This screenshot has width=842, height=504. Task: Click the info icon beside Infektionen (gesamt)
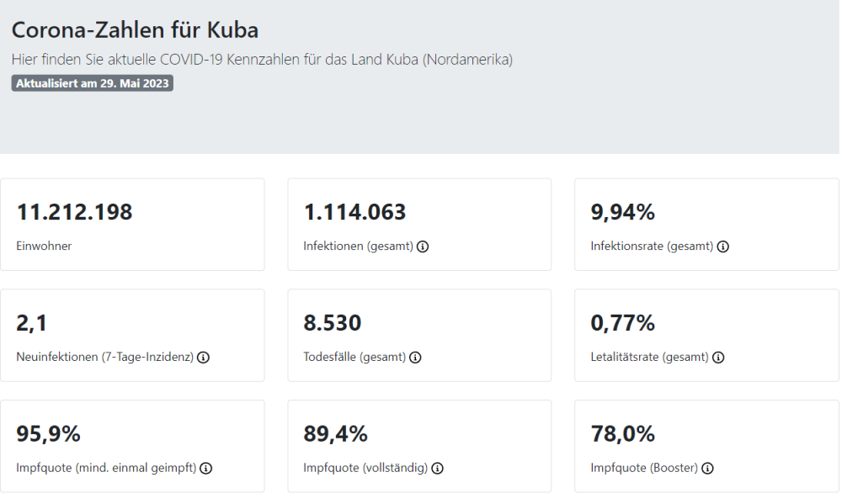[x=423, y=247]
